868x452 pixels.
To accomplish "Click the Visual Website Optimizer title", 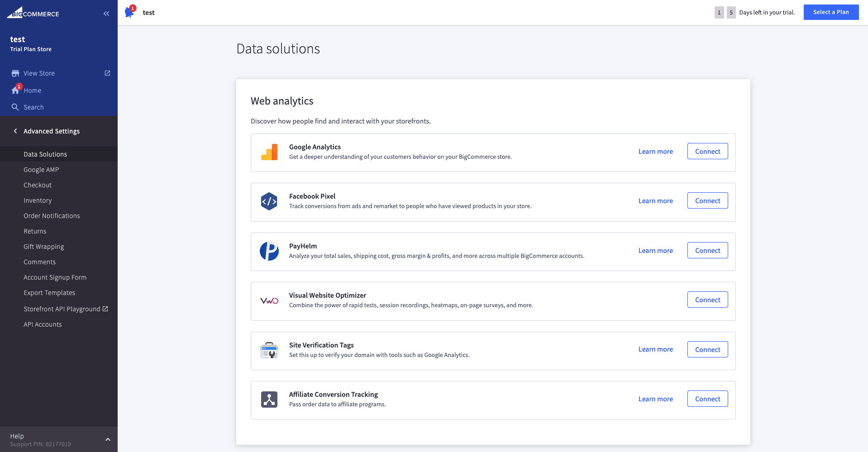I will click(328, 295).
